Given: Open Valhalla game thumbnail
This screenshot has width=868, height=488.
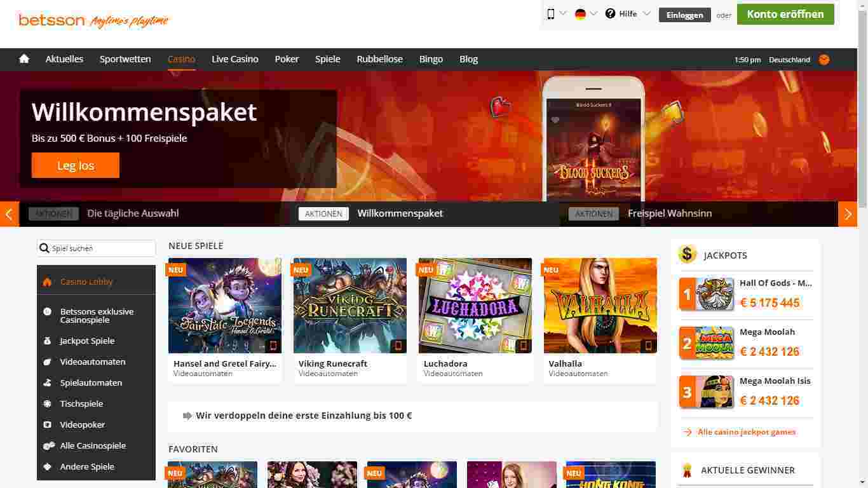Looking at the screenshot, I should tap(600, 306).
